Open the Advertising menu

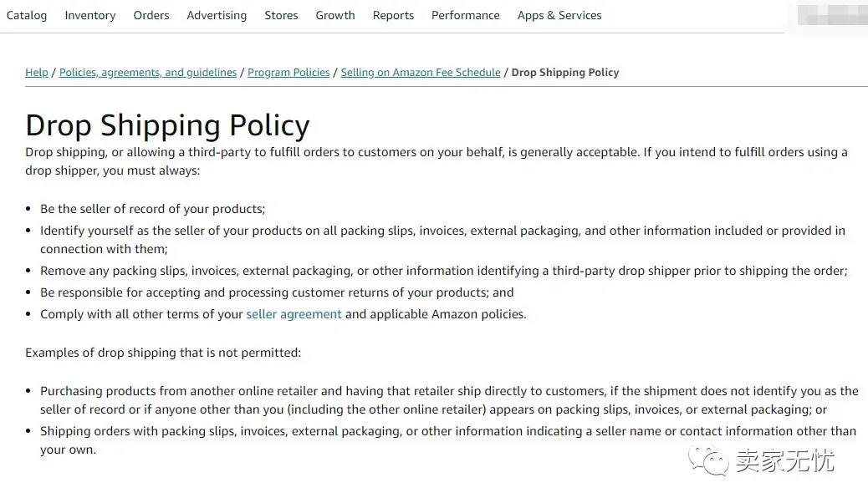click(x=217, y=16)
